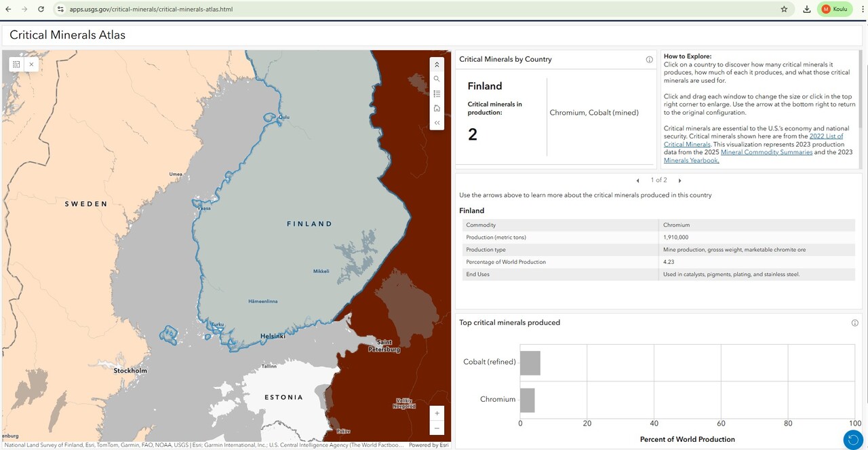Bookmark this page with the star icon
Screen dimensions: 868x450
784,10
